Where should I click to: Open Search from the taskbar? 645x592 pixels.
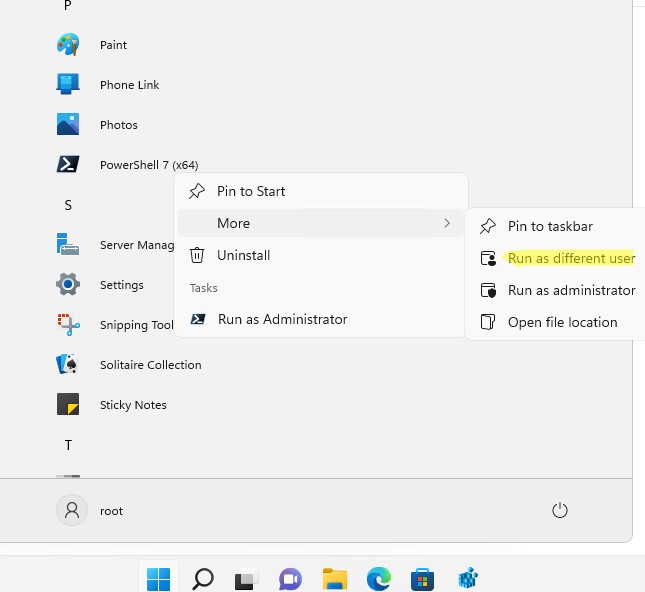pyautogui.click(x=203, y=579)
